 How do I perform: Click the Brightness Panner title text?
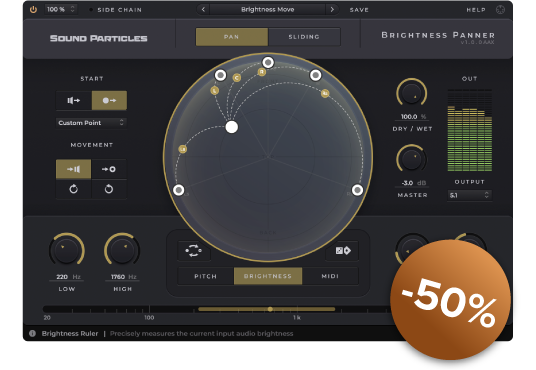pos(438,35)
